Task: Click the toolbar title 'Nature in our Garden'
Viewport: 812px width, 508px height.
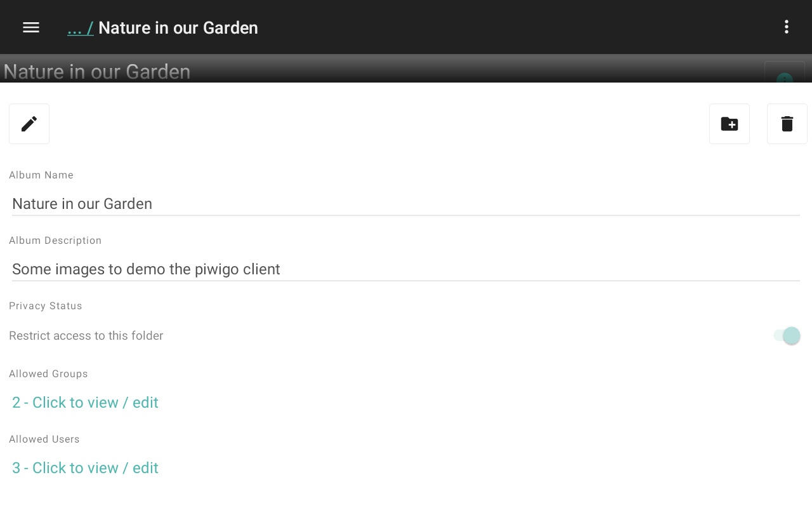Action: [178, 28]
